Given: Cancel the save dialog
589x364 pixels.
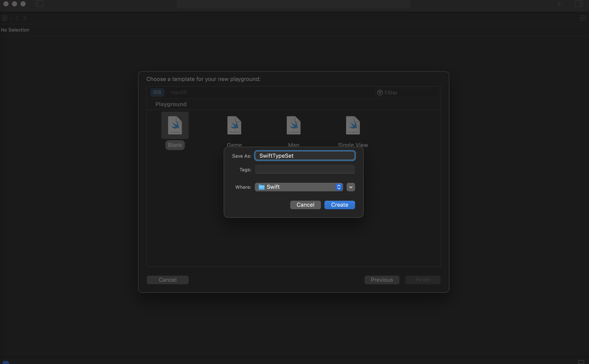Looking at the screenshot, I should pos(305,205).
